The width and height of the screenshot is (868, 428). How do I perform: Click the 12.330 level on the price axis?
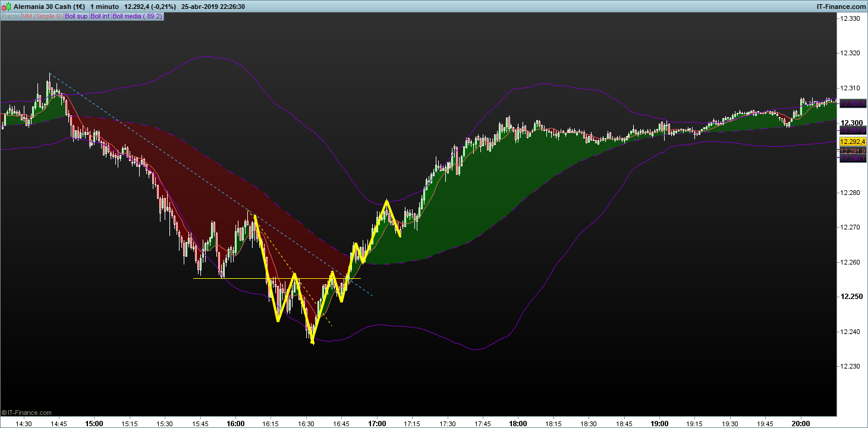850,19
